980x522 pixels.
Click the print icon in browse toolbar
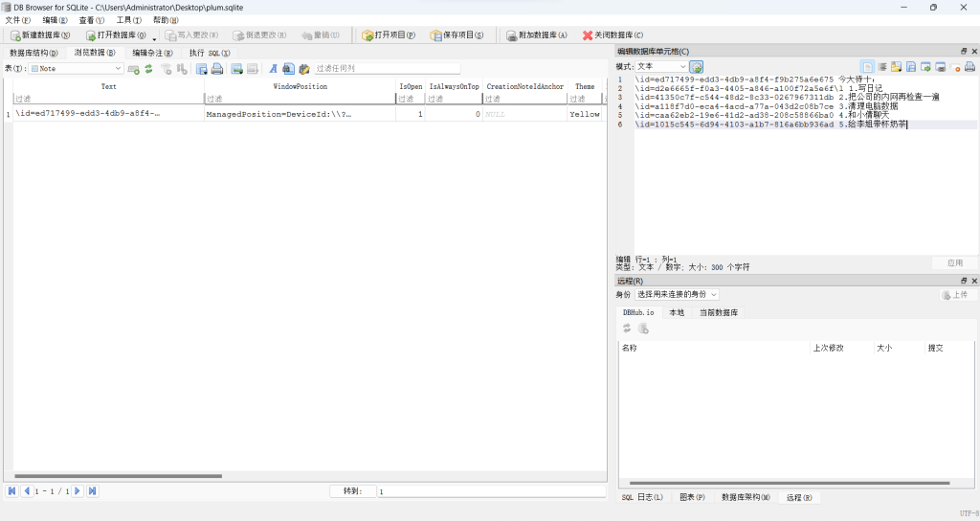[x=217, y=69]
